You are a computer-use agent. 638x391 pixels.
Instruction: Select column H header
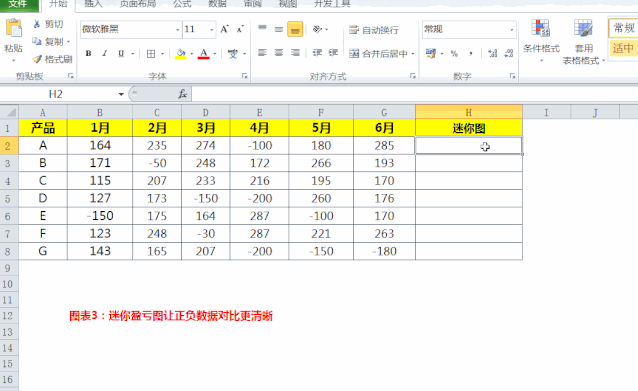(x=469, y=112)
